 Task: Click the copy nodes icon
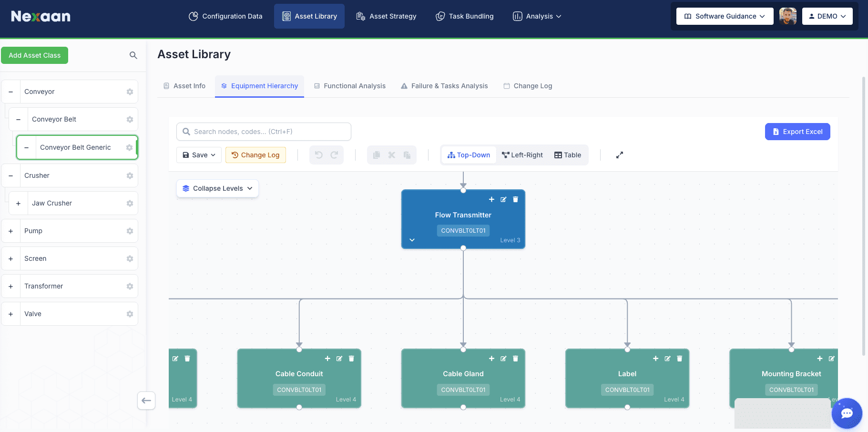click(x=377, y=155)
